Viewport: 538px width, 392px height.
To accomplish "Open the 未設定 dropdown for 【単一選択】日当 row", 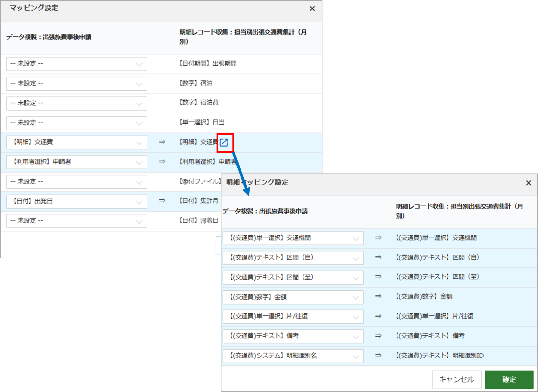I will tap(77, 123).
